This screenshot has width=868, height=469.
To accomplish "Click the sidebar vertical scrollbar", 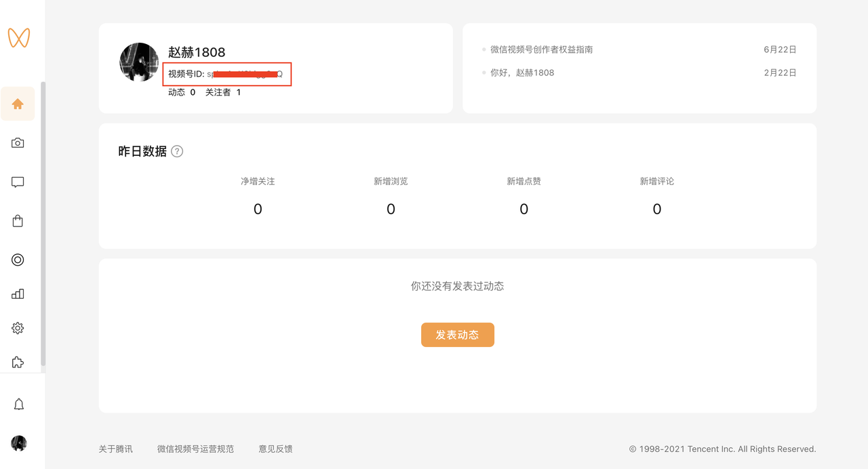I will point(43,224).
